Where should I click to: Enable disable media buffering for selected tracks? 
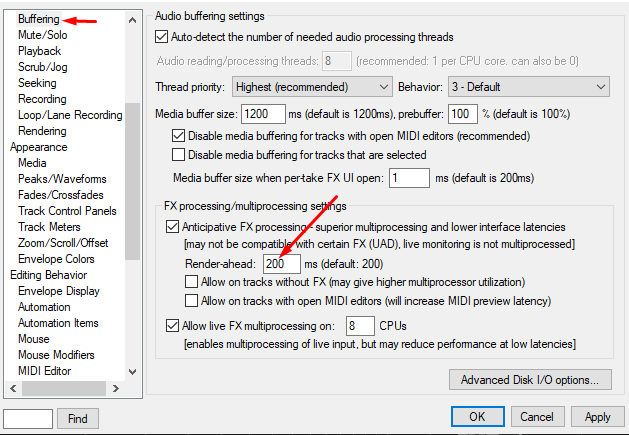pyautogui.click(x=179, y=155)
